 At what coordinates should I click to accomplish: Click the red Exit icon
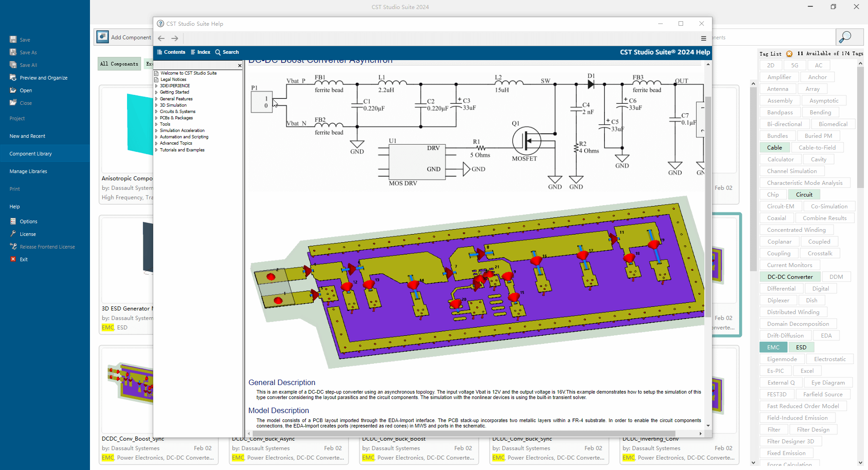13,259
